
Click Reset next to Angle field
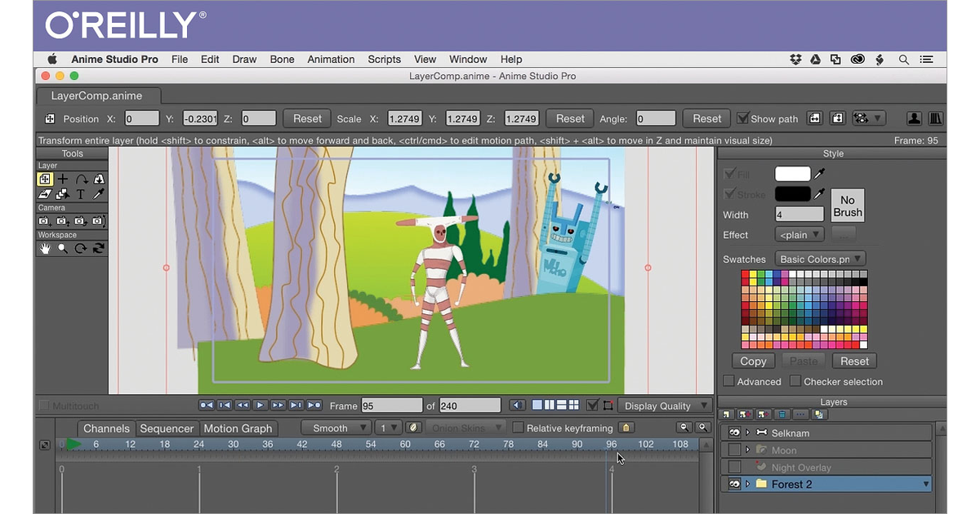(x=706, y=118)
